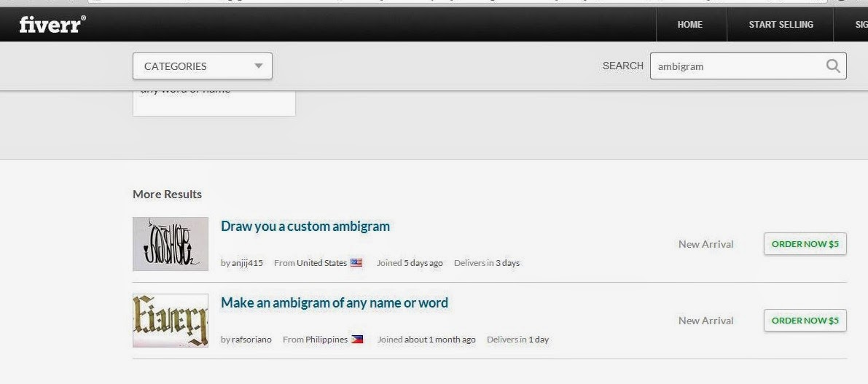The width and height of the screenshot is (868, 384).
Task: Click the Philippines flag icon
Action: pos(357,339)
